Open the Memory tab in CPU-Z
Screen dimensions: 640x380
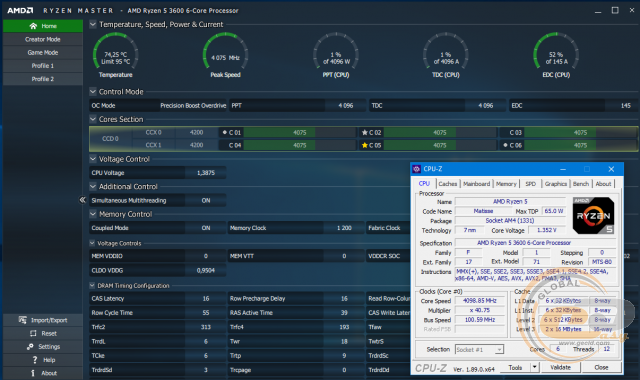click(506, 184)
